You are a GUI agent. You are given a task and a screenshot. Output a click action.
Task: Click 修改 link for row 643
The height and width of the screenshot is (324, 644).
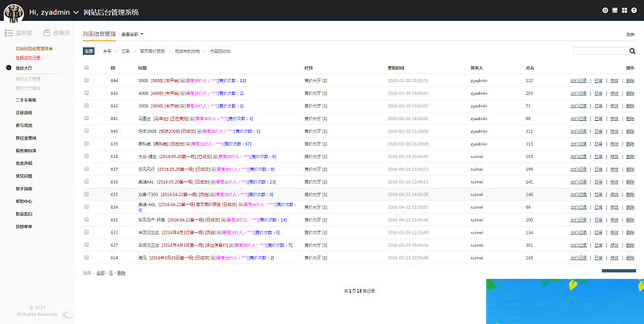614,93
